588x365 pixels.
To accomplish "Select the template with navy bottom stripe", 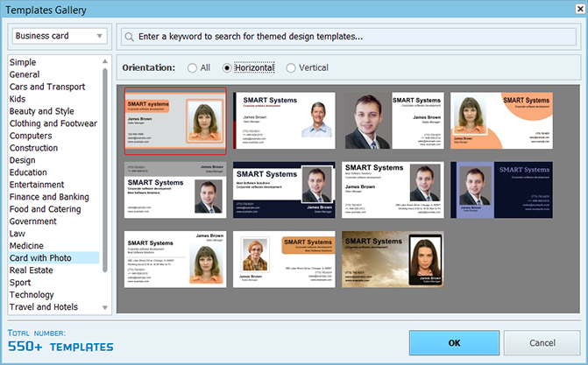I will 284,190.
